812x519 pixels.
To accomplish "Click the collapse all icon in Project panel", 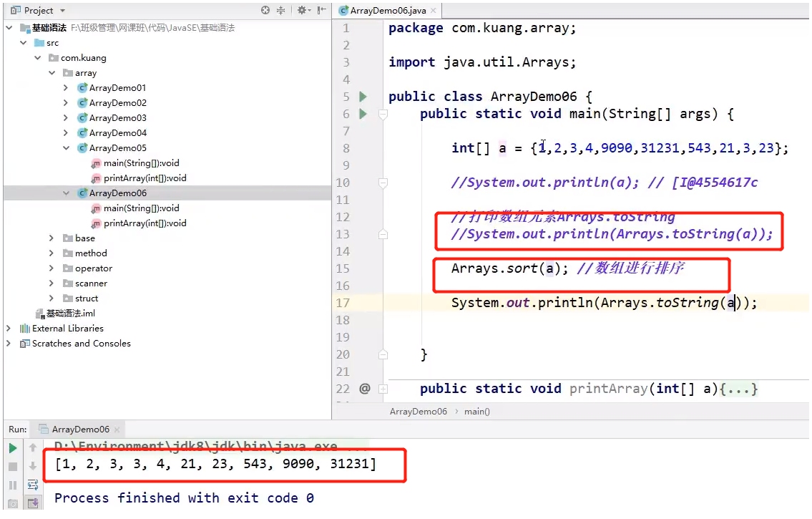I will tap(280, 10).
